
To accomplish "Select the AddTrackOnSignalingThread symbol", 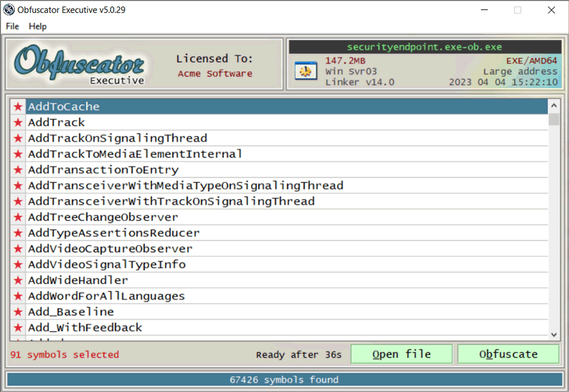I will 287,138.
